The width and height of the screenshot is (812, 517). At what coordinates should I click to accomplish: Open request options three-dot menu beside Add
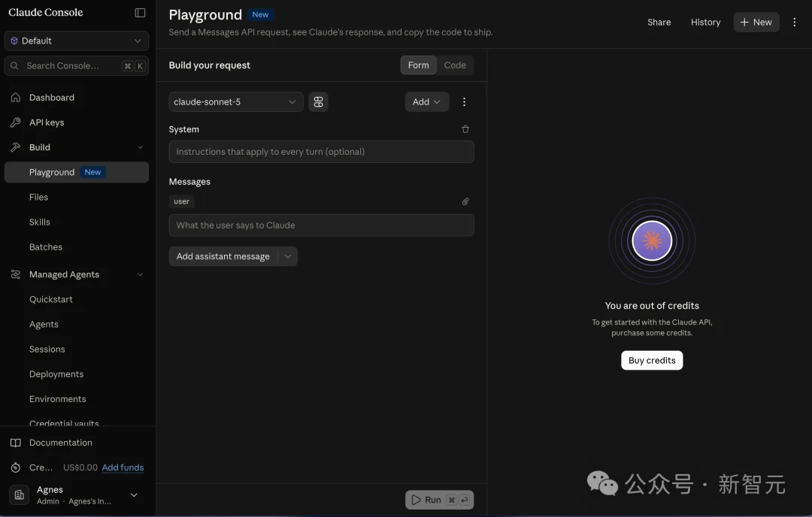[x=464, y=102]
